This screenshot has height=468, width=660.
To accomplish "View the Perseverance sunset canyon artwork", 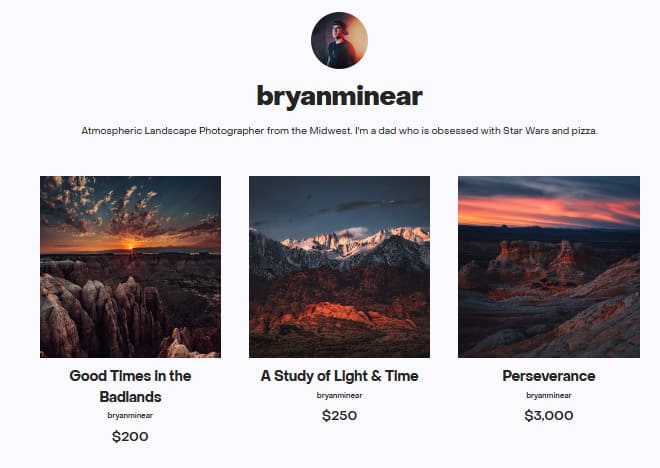I will click(549, 267).
